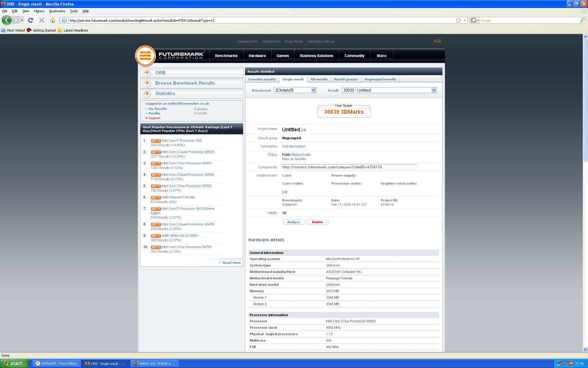Click the vertical page scrollbar thumb

click(585, 100)
